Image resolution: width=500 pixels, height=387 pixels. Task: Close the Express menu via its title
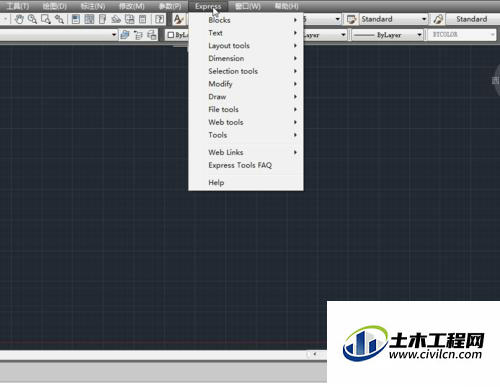pyautogui.click(x=208, y=6)
